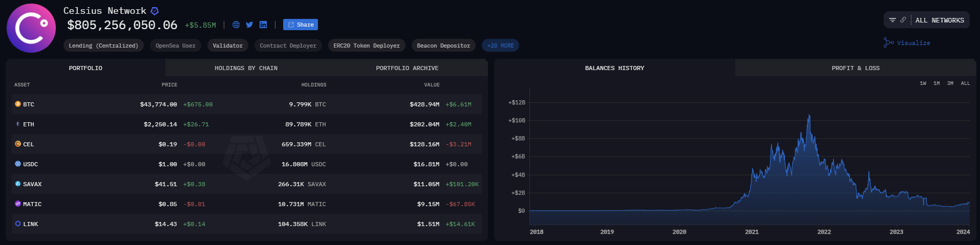Image resolution: width=980 pixels, height=245 pixels.
Task: Switch to the Holdings by Chain tab
Action: pyautogui.click(x=246, y=68)
